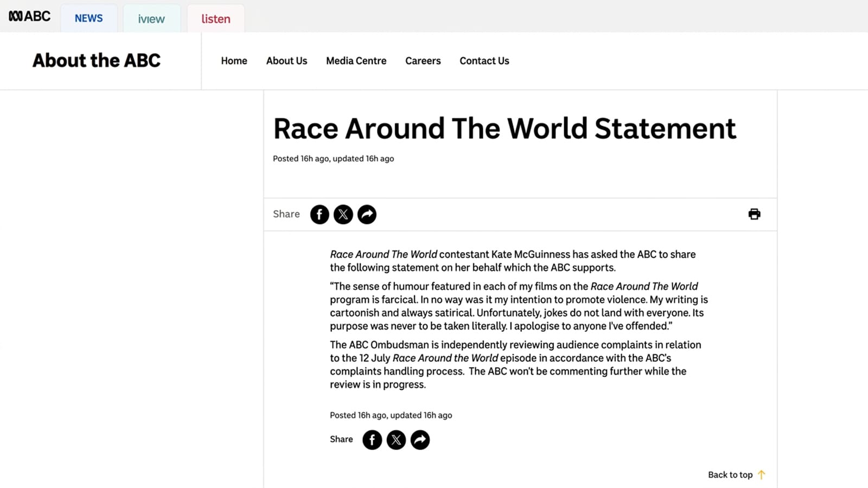This screenshot has height=488, width=868.
Task: Open the share arrow icon in top share bar
Action: tap(367, 215)
